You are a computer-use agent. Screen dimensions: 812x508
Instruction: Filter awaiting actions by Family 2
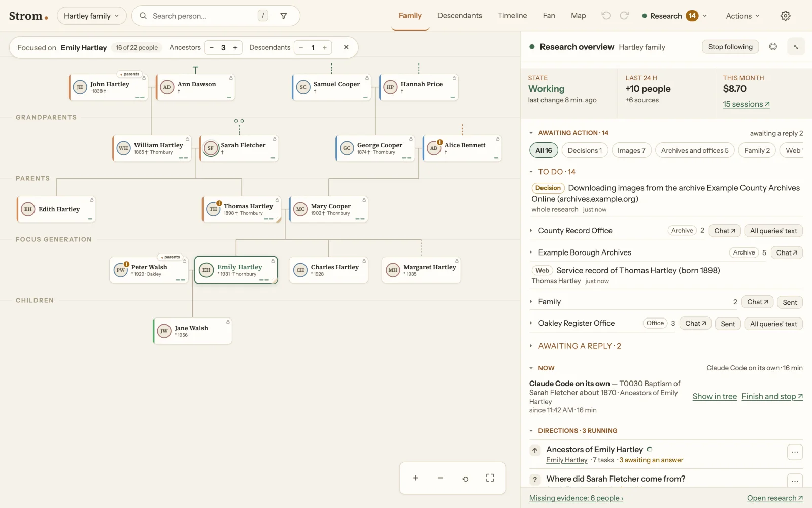click(757, 150)
